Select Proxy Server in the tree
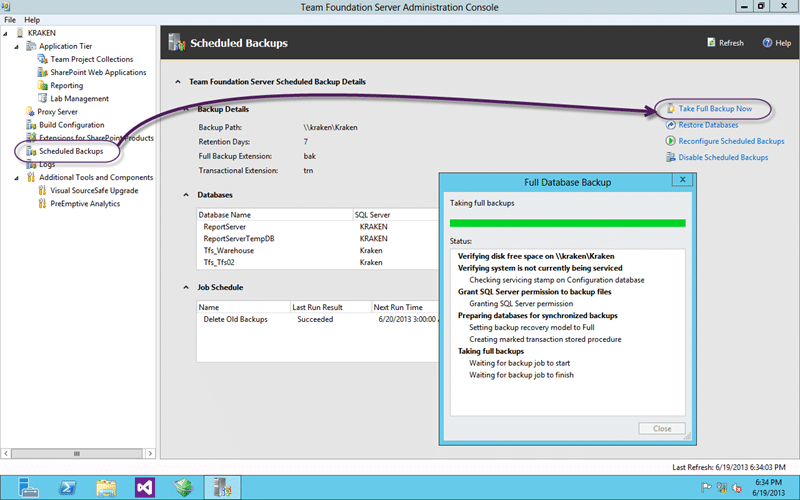 tap(57, 112)
